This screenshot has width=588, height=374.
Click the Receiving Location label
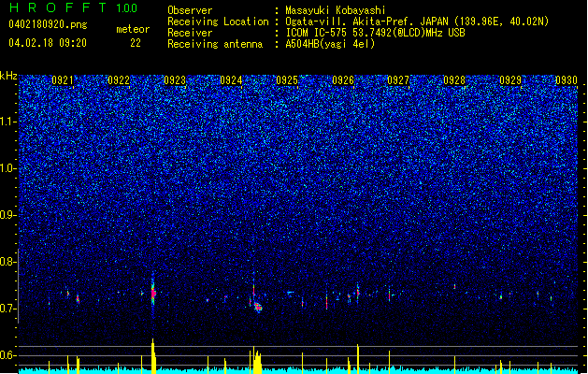pos(218,22)
